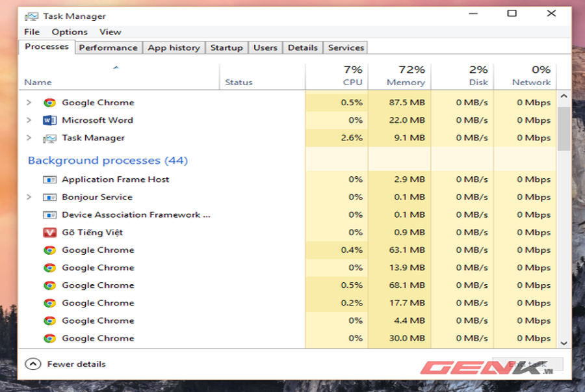This screenshot has height=392, width=585.
Task: Sort by the Status column header
Action: click(263, 77)
